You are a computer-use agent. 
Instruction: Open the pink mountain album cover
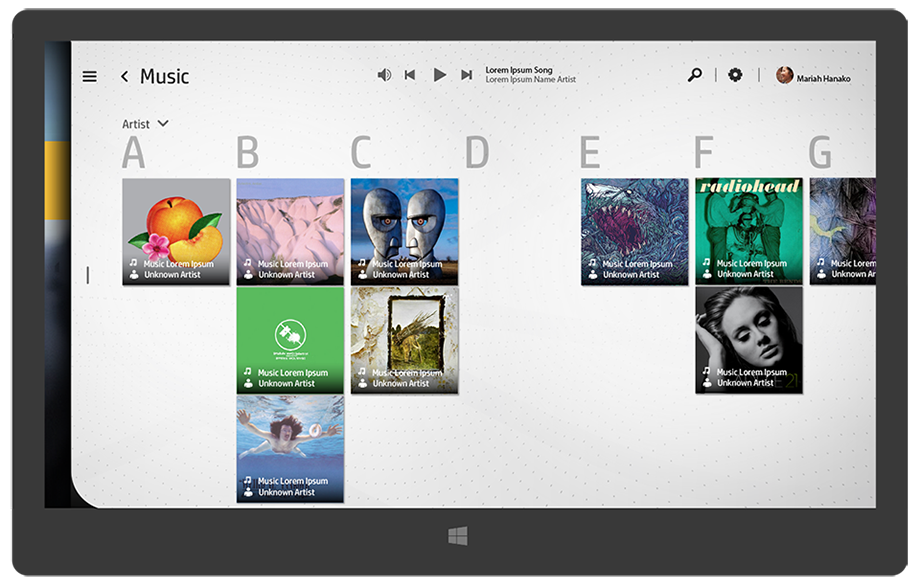pyautogui.click(x=290, y=232)
